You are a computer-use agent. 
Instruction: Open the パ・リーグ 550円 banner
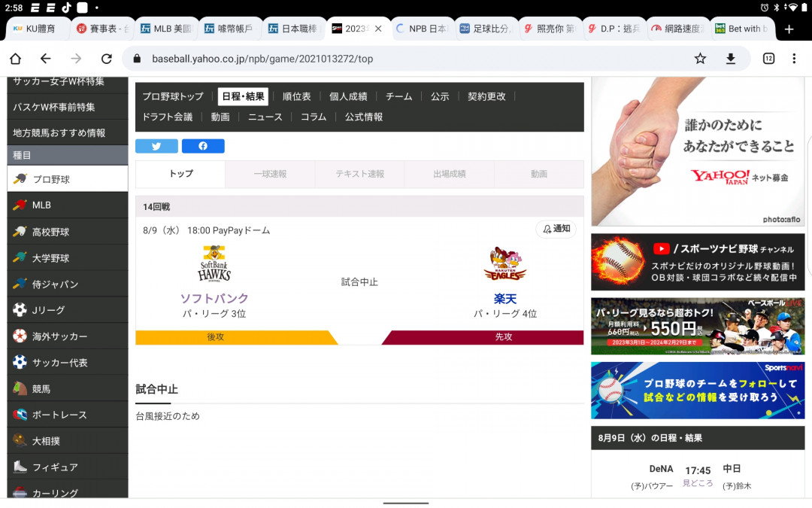click(x=698, y=326)
